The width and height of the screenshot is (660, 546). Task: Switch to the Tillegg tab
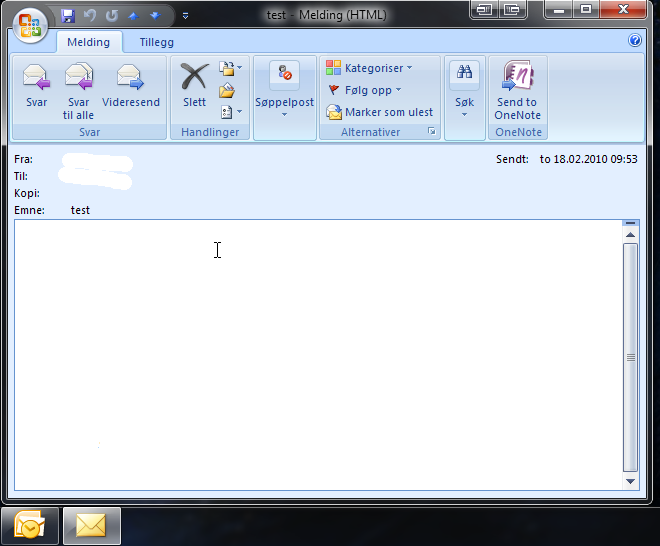[156, 42]
